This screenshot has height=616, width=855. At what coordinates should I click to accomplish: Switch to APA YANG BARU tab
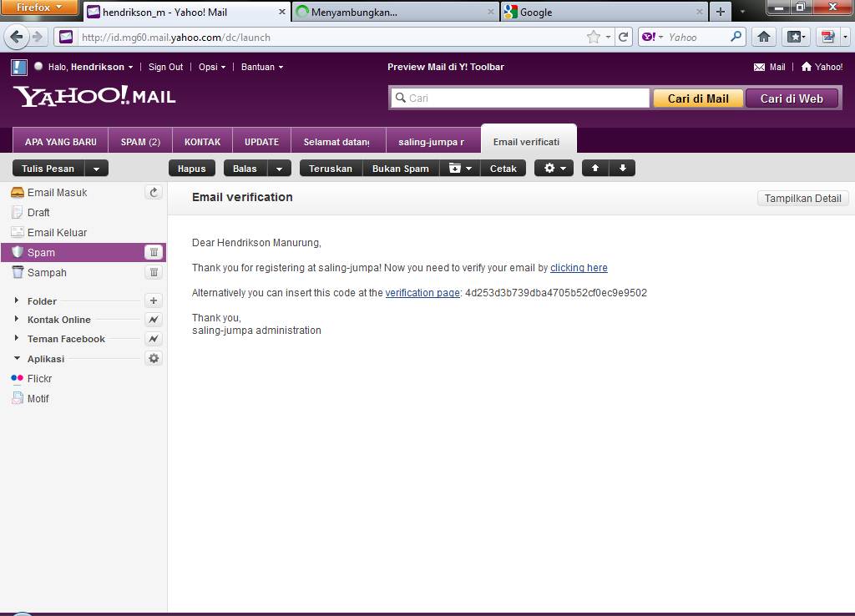60,142
